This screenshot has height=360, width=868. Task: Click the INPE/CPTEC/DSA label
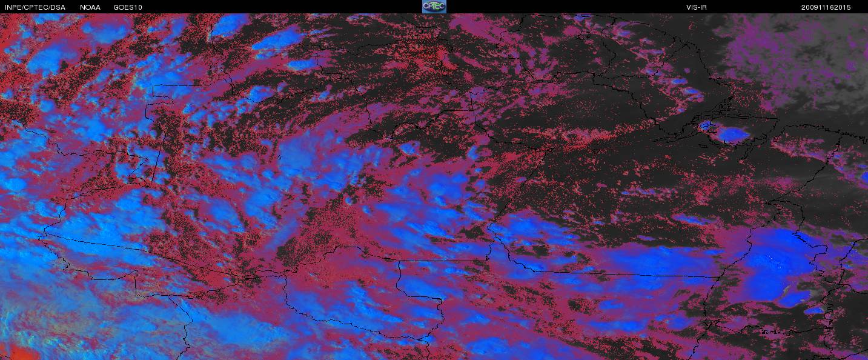click(x=35, y=7)
